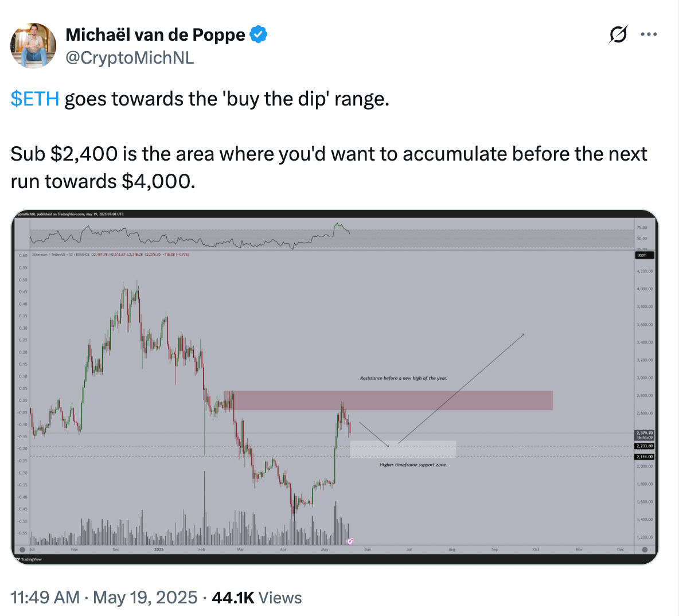Click the blue verified checkmark badge
Viewport: 679px width, 616px height.
[259, 34]
